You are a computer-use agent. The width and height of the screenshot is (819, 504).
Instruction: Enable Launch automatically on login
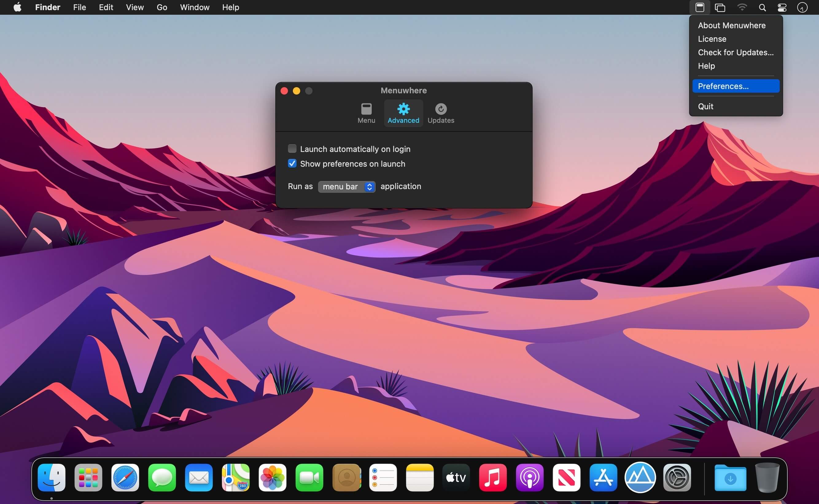(x=292, y=149)
